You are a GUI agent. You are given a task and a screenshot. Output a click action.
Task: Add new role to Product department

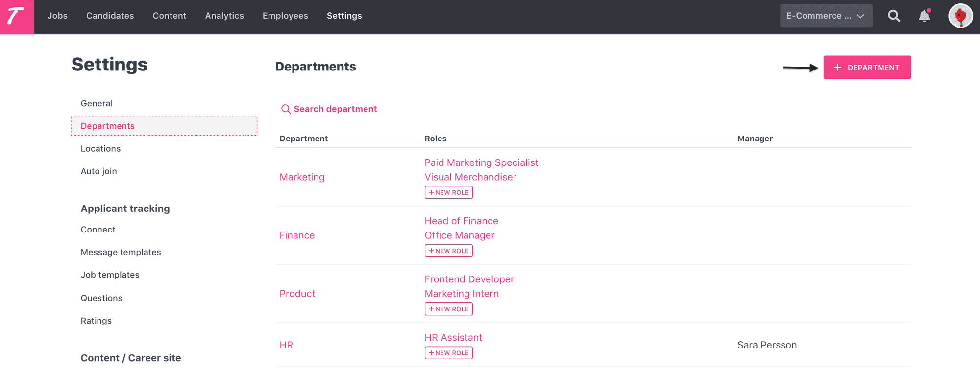coord(449,309)
